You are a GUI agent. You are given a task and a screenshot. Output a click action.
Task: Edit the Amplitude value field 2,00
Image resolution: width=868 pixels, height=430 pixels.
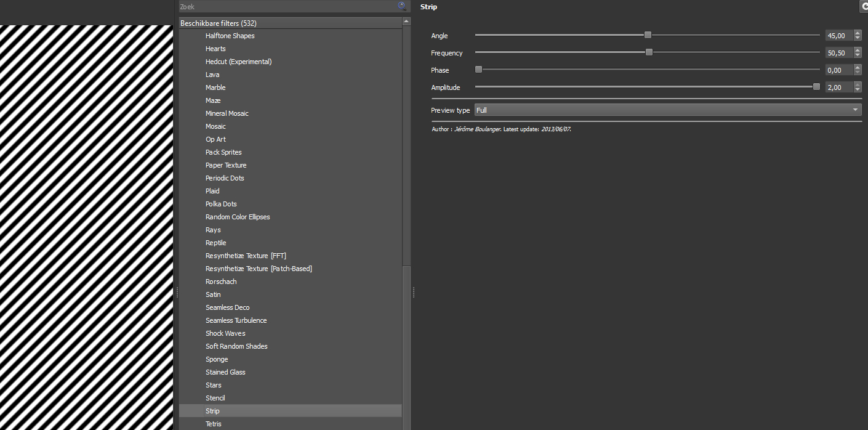pyautogui.click(x=839, y=87)
